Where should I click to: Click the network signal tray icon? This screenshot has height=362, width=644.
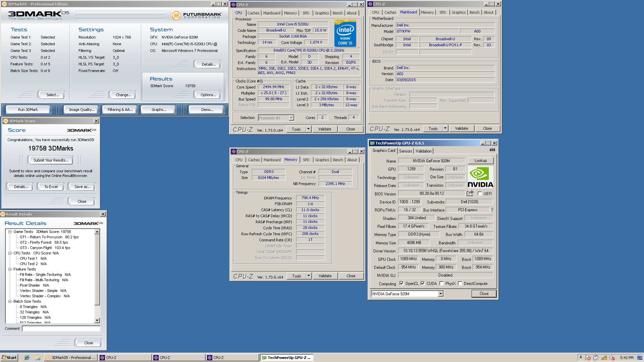click(604, 358)
